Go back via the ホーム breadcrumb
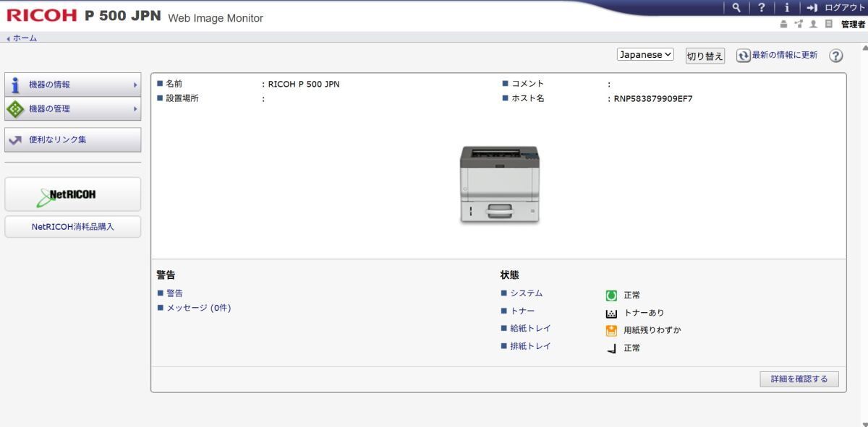The height and width of the screenshot is (427, 868). pos(24,38)
